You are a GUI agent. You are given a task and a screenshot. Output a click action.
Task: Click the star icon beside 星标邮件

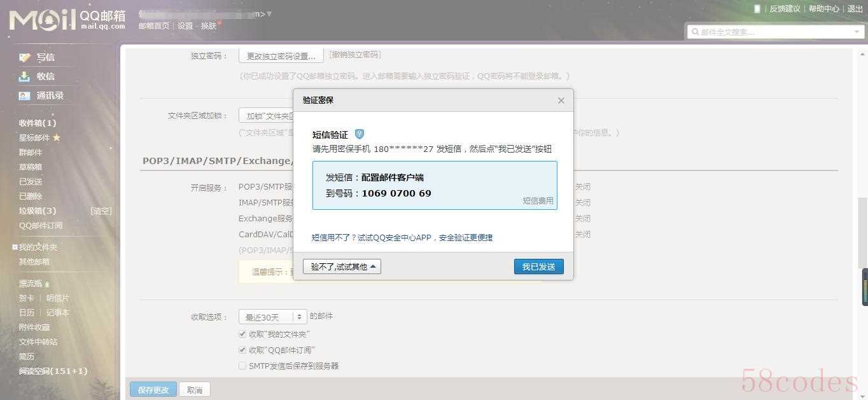57,137
